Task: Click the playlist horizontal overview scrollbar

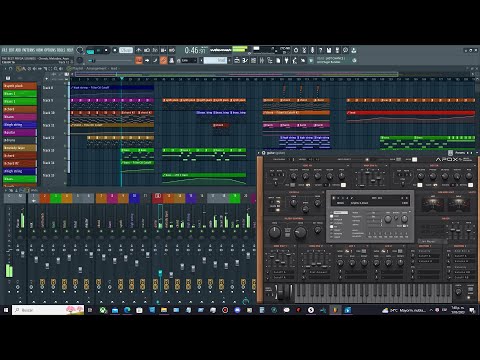Action: (x=237, y=74)
